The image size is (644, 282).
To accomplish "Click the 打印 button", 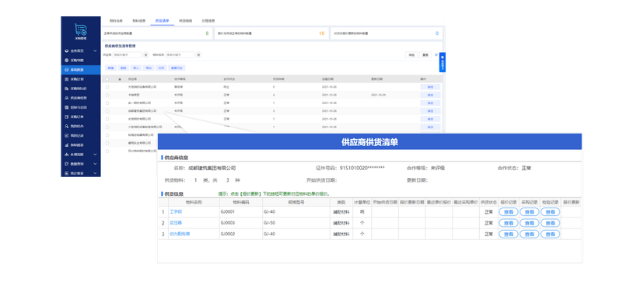I will (x=162, y=68).
